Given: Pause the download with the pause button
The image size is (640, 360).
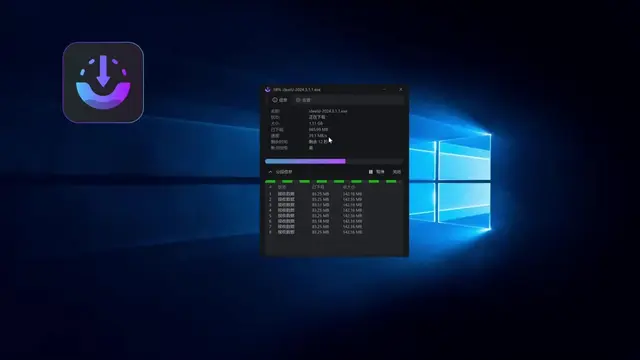Looking at the screenshot, I should (376, 172).
